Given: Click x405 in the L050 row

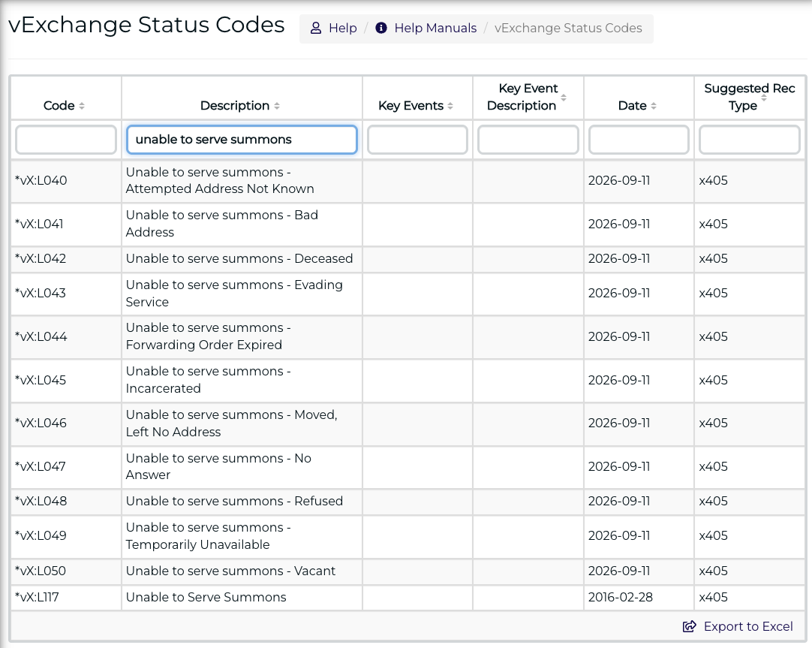Looking at the screenshot, I should [x=713, y=571].
